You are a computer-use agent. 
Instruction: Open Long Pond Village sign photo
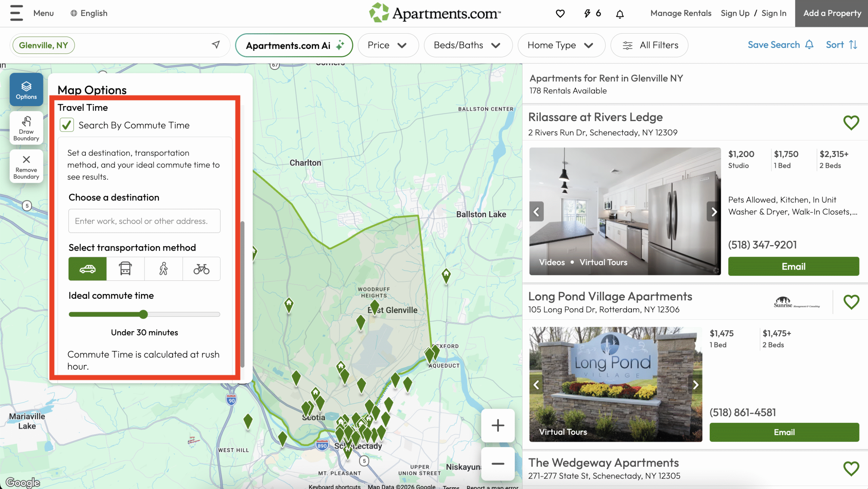tap(616, 384)
